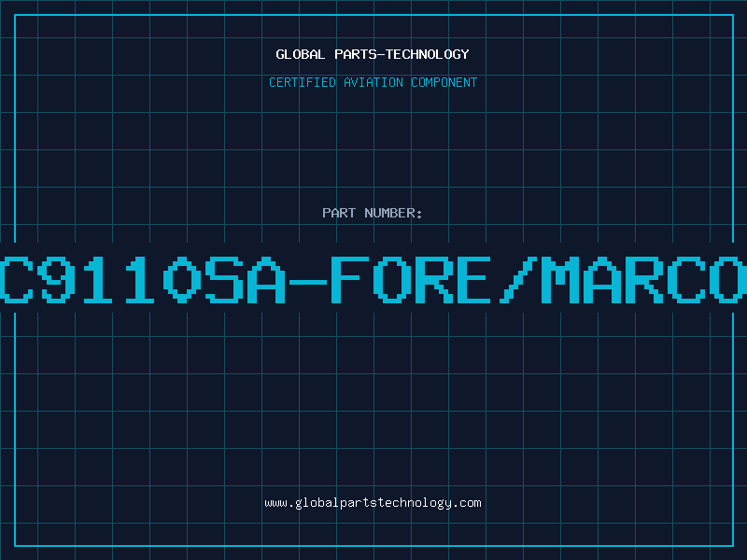The width and height of the screenshot is (747, 560).
Task: Click the word NUMBER: in the label
Action: [393, 213]
